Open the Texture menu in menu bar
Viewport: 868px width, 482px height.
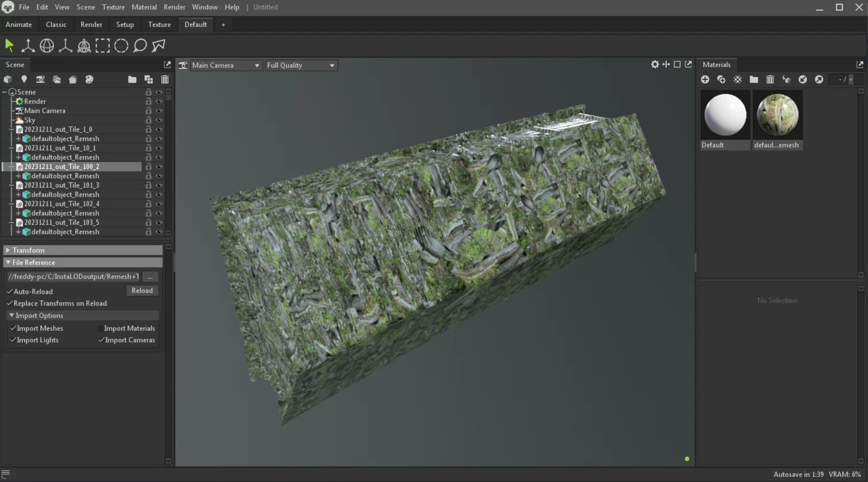[x=113, y=7]
